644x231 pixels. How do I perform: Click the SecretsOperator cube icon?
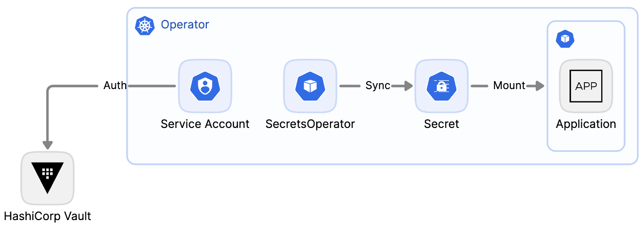[310, 86]
